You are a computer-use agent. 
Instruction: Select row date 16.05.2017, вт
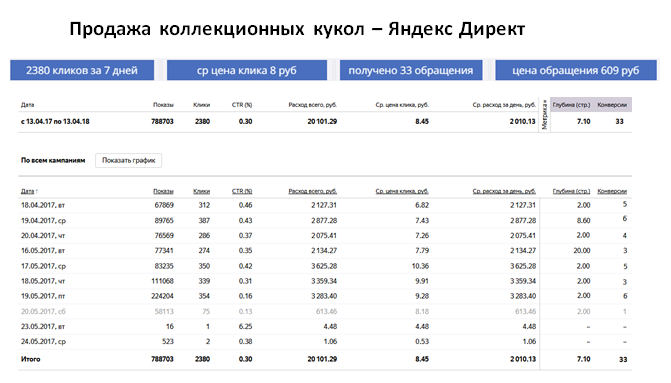[43, 251]
